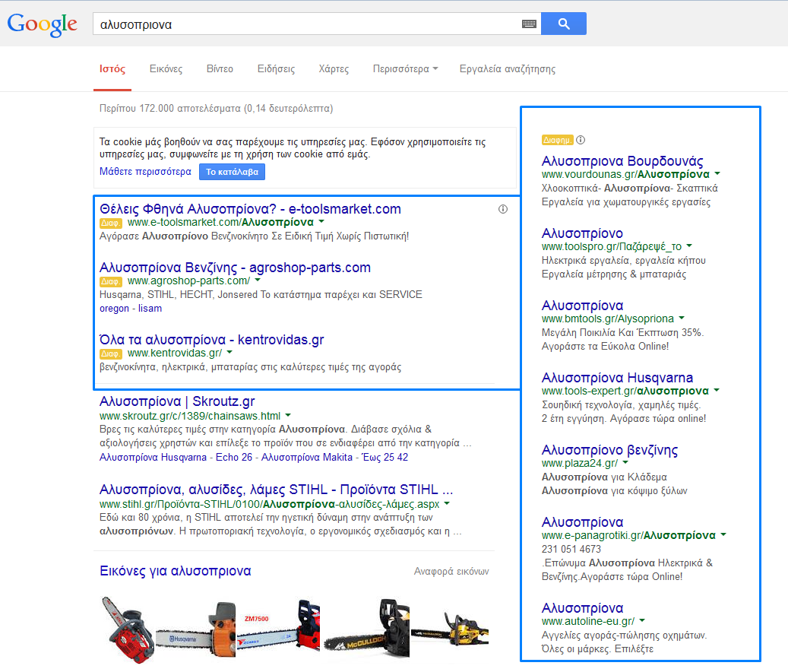Screen dimensions: 788x672
Task: Click the oregon sitelink
Action: [114, 308]
